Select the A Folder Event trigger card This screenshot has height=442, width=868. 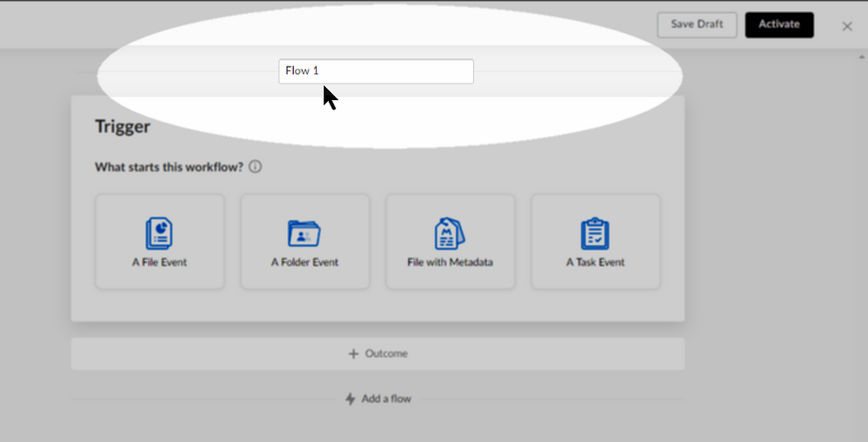305,242
